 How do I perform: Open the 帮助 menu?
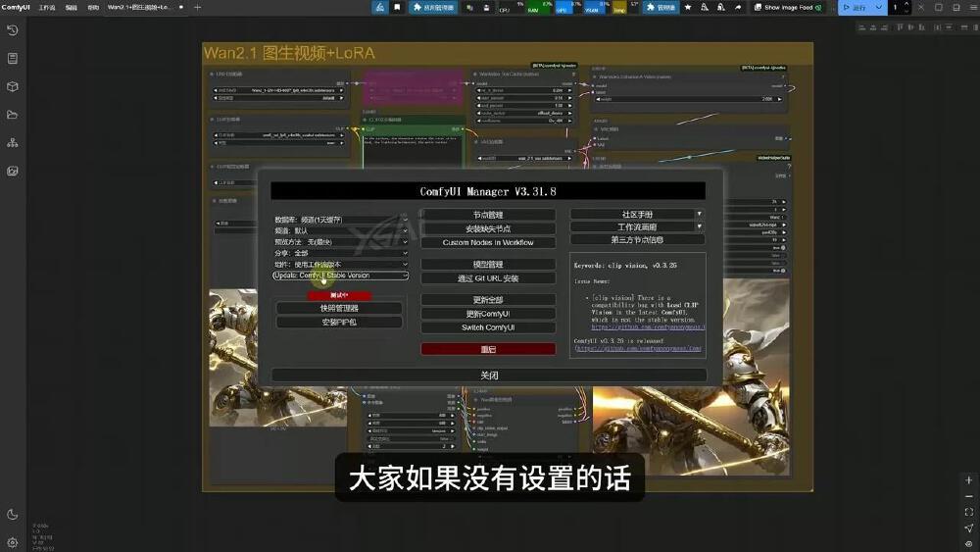coord(93,8)
